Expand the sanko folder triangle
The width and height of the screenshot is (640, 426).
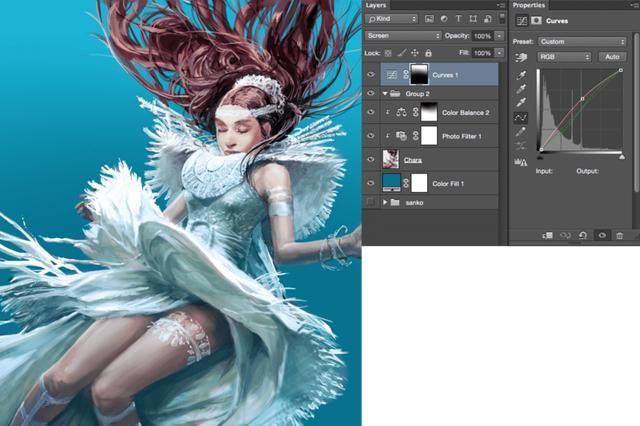coord(384,202)
